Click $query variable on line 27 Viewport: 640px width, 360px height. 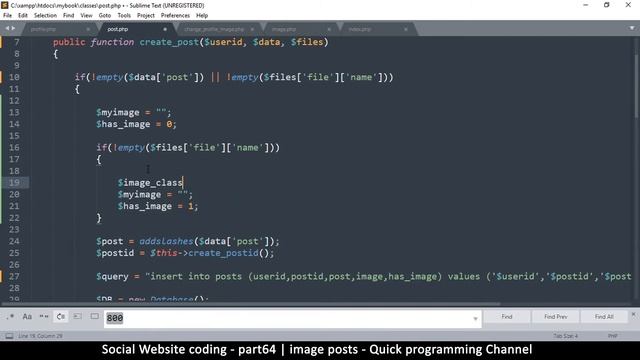click(112, 277)
